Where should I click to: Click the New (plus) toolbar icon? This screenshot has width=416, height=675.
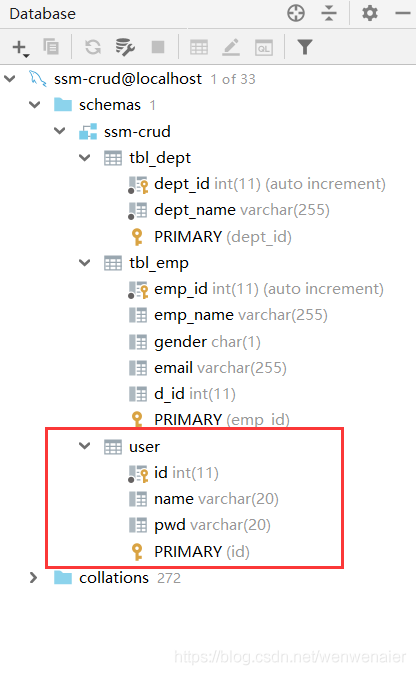click(x=20, y=47)
